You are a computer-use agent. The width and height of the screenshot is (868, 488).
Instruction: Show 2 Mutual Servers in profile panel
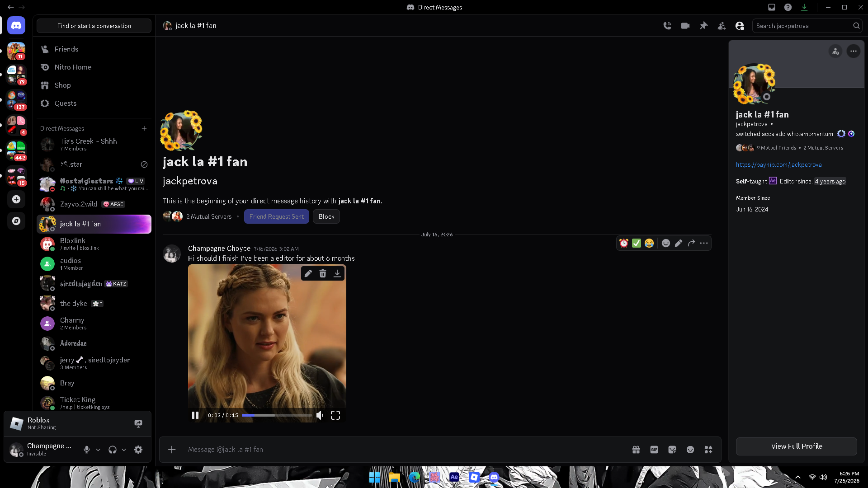(x=823, y=148)
